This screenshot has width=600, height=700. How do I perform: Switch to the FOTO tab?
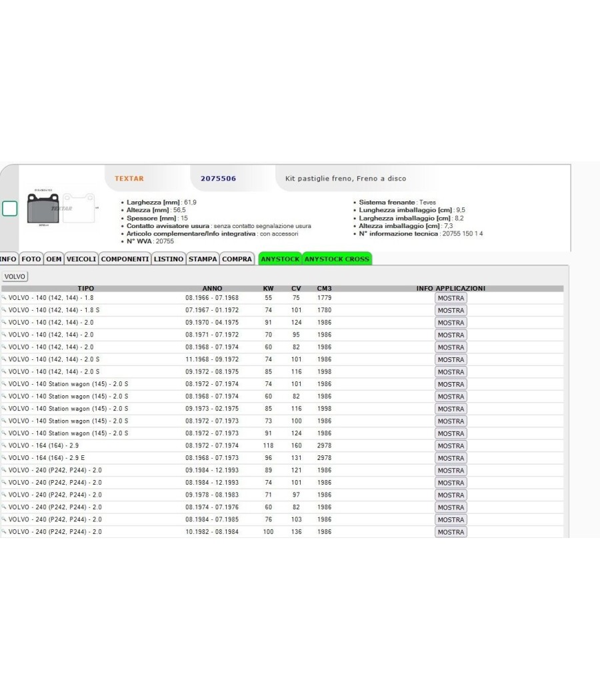[x=31, y=259]
